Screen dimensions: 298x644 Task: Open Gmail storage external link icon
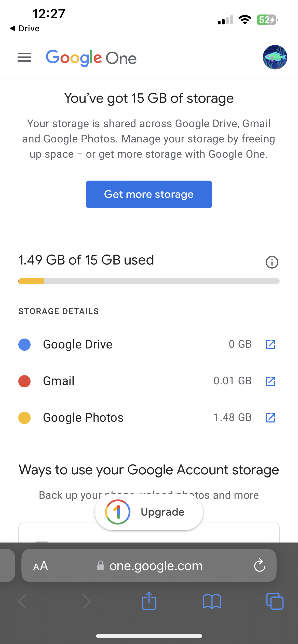(x=270, y=381)
